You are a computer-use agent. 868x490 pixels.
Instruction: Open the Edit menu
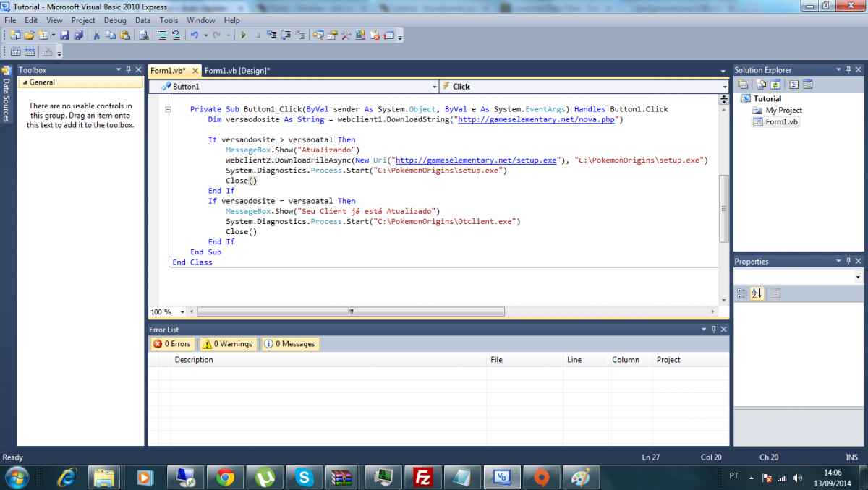[x=32, y=20]
